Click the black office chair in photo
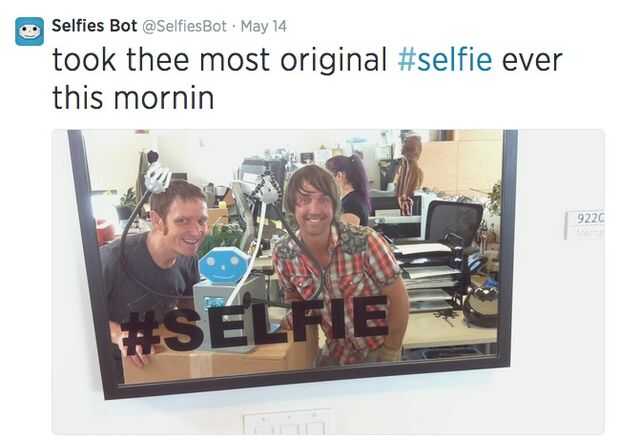 (456, 222)
